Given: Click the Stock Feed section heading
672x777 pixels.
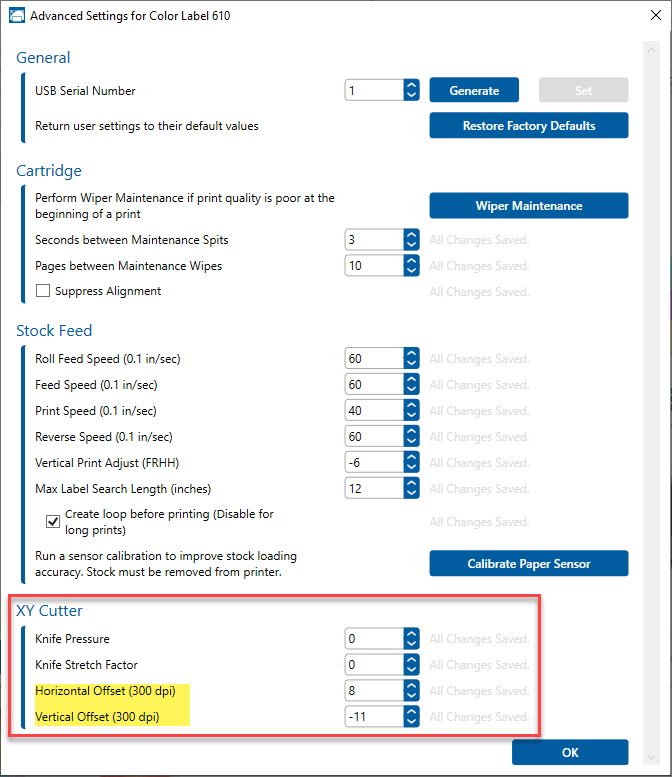Looking at the screenshot, I should click(54, 331).
